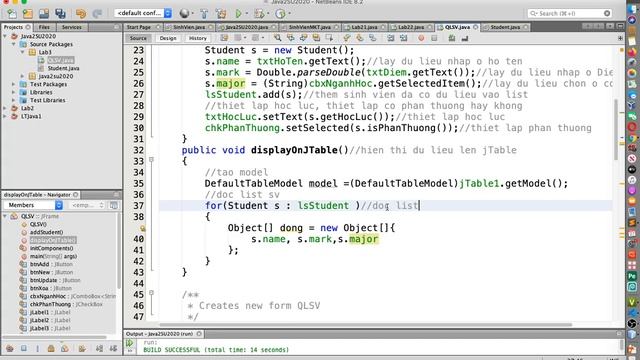Click the Redo toolbar icon

[97, 13]
